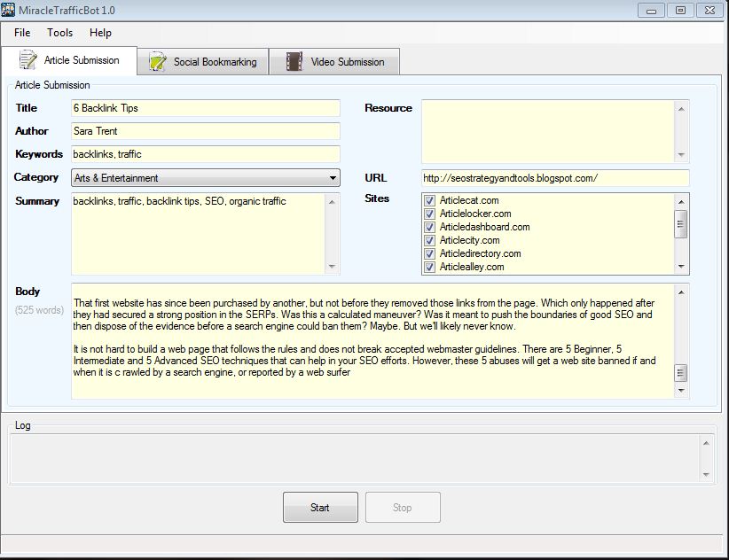Image resolution: width=729 pixels, height=560 pixels.
Task: Click the Resource box scroll up arrow
Action: 681,109
